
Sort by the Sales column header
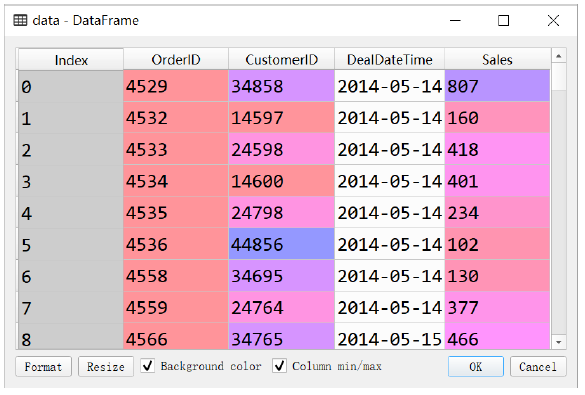pos(497,59)
